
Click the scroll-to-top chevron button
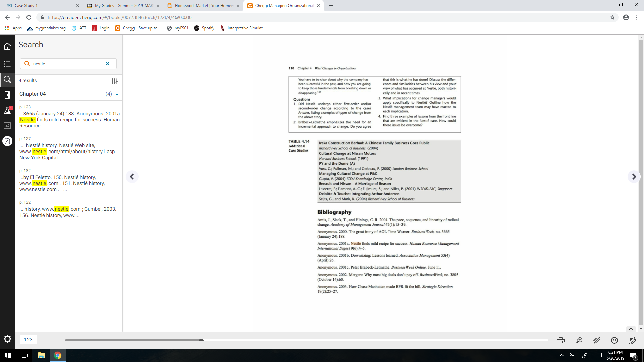coord(631,329)
